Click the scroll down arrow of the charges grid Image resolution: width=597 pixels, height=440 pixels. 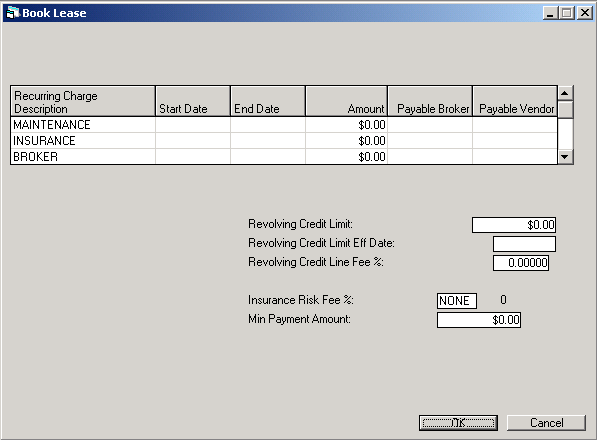click(565, 157)
